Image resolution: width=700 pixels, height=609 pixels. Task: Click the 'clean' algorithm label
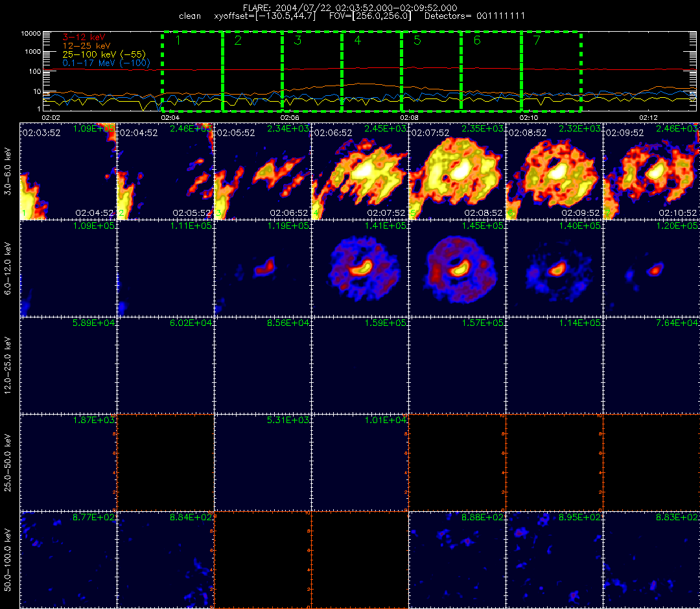point(190,16)
